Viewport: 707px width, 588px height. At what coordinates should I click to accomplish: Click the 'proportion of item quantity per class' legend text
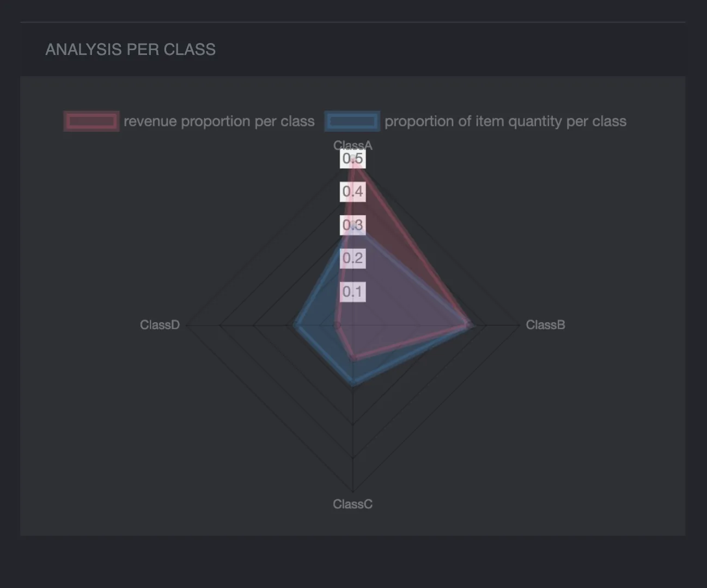click(505, 121)
